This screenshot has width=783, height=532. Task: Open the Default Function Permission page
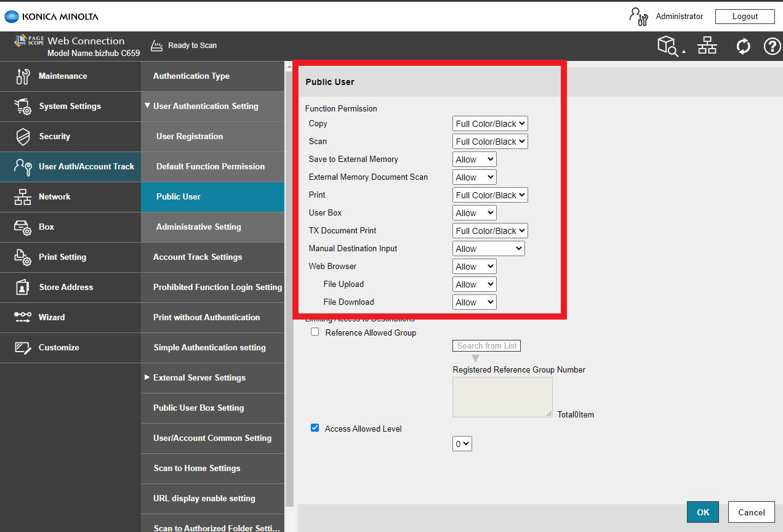tap(211, 167)
